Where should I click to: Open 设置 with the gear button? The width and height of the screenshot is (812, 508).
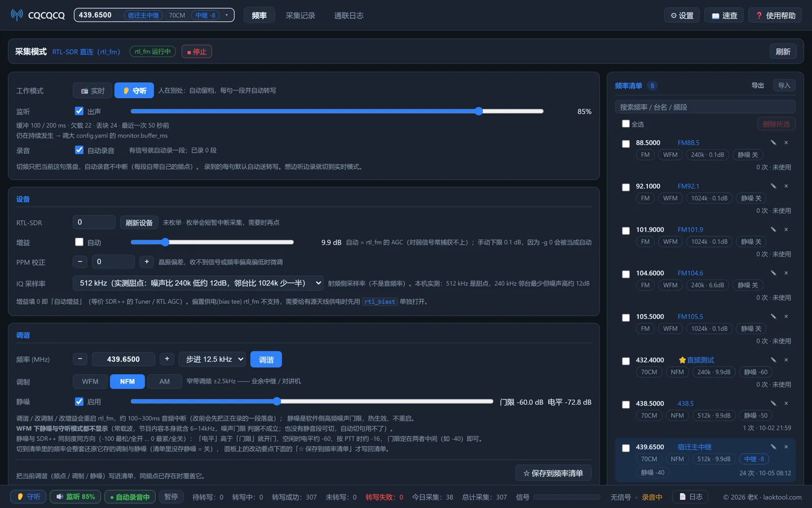(x=682, y=15)
